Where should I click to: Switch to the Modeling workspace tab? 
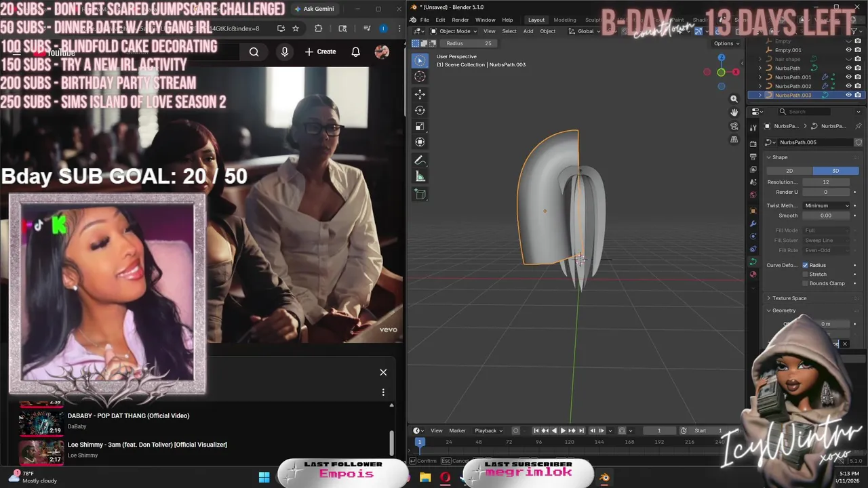coord(564,20)
